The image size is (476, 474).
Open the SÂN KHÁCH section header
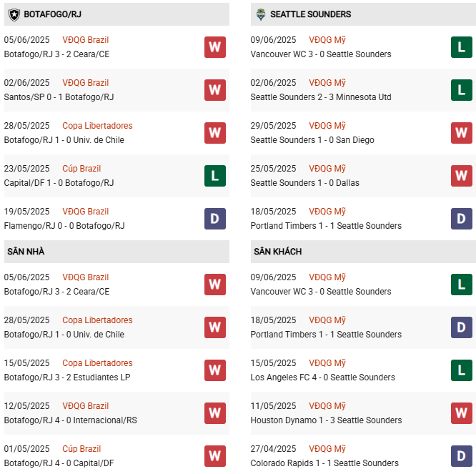click(x=277, y=252)
